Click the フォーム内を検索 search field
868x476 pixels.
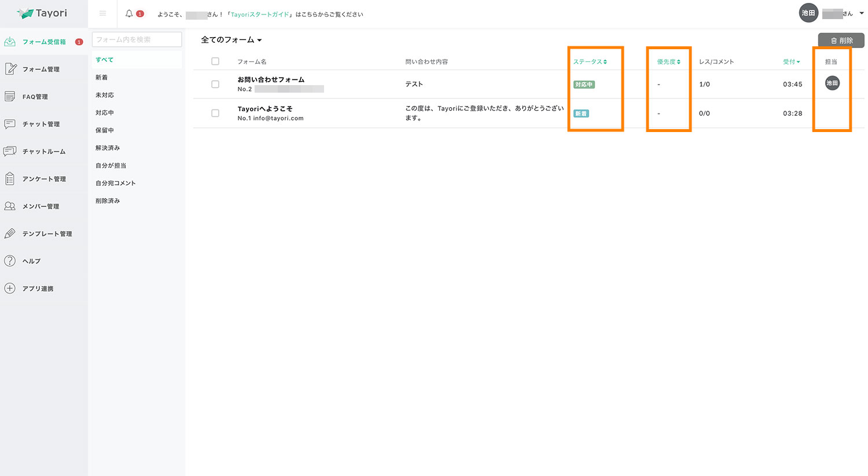[x=137, y=39]
